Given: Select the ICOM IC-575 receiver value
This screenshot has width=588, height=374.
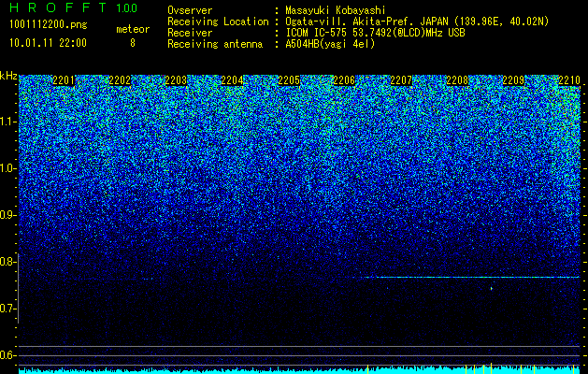Looking at the screenshot, I should point(375,33).
